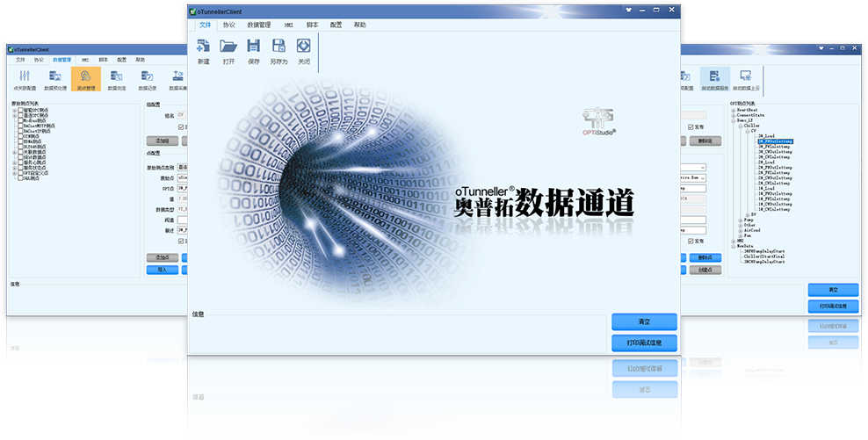
Task: Click the front window 信息 message area
Action: coord(398,334)
